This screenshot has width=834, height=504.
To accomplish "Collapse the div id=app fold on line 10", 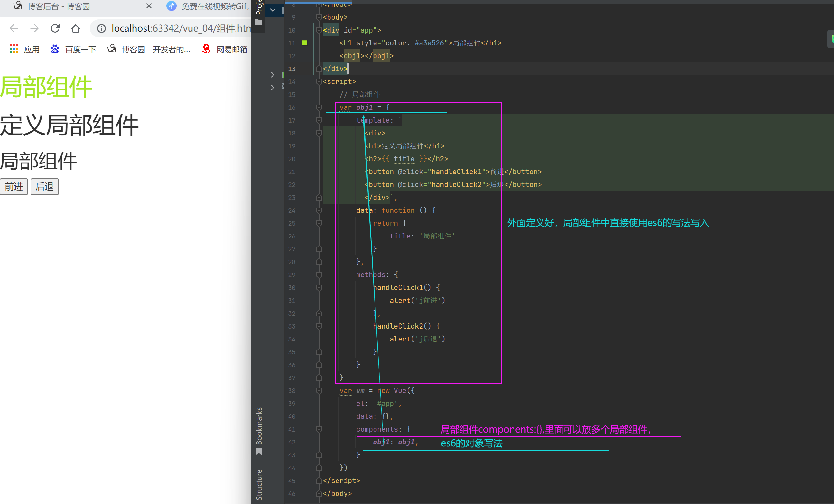I will click(x=319, y=30).
